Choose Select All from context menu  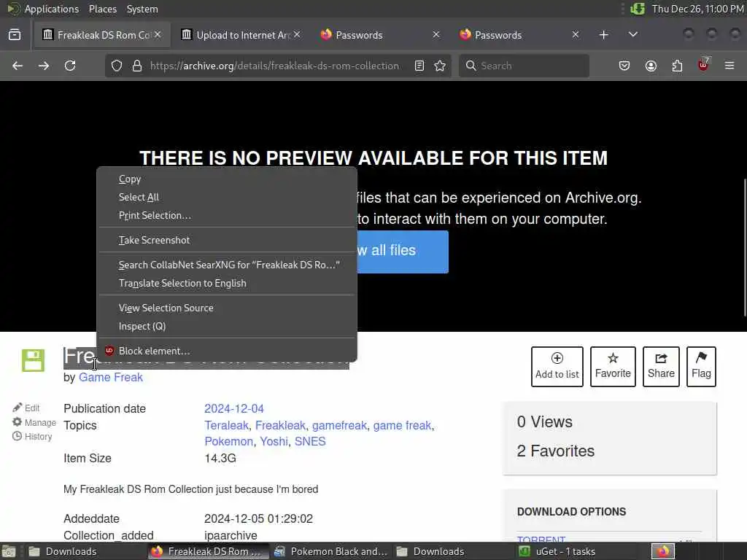pyautogui.click(x=227, y=197)
